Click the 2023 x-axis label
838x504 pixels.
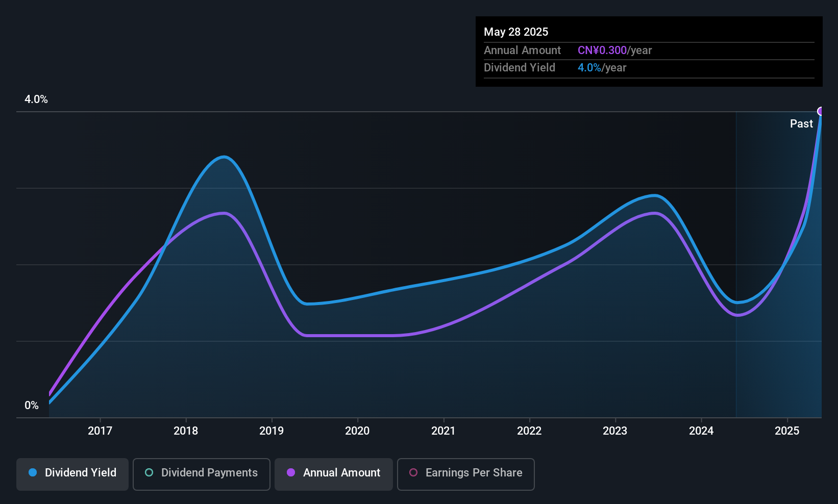(615, 431)
